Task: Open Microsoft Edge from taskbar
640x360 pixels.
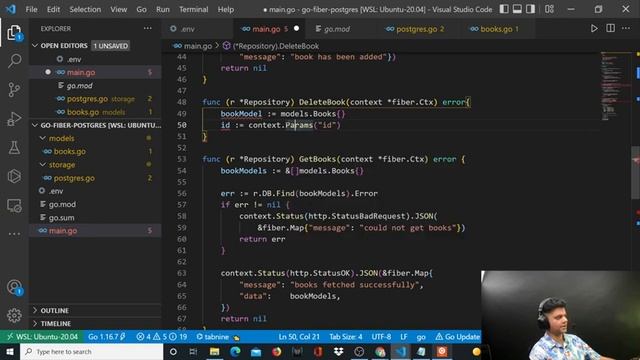Action: (235, 351)
